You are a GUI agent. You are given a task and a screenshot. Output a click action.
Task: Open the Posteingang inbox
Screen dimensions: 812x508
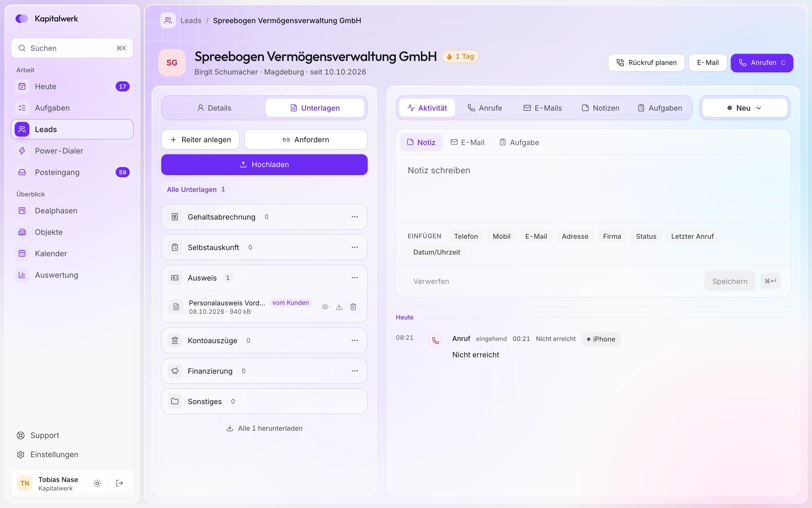click(x=72, y=172)
